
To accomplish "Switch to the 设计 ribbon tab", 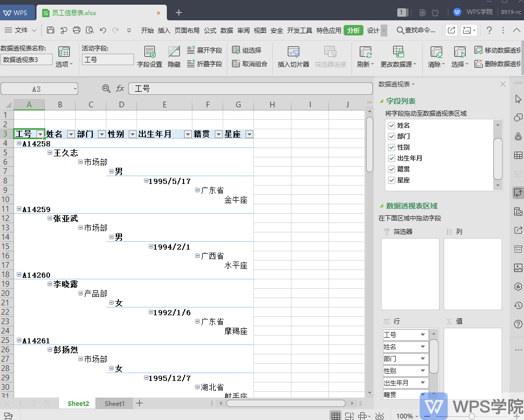I will [373, 30].
